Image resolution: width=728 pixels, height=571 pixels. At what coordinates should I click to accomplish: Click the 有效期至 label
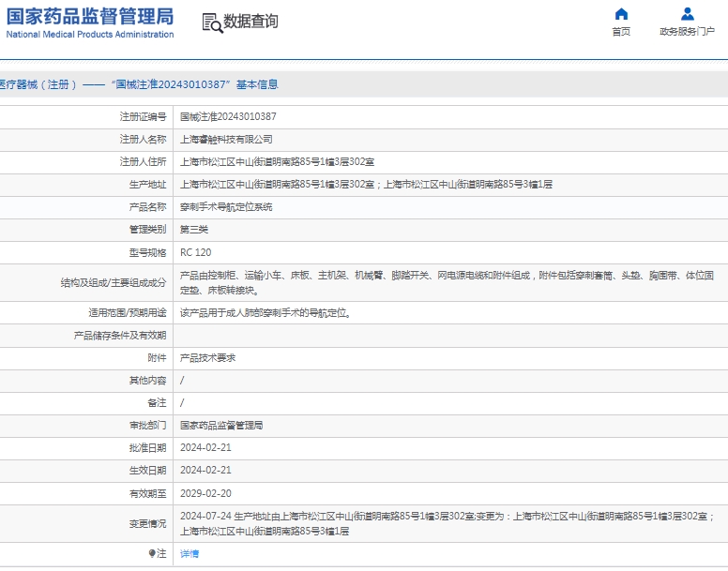click(147, 493)
